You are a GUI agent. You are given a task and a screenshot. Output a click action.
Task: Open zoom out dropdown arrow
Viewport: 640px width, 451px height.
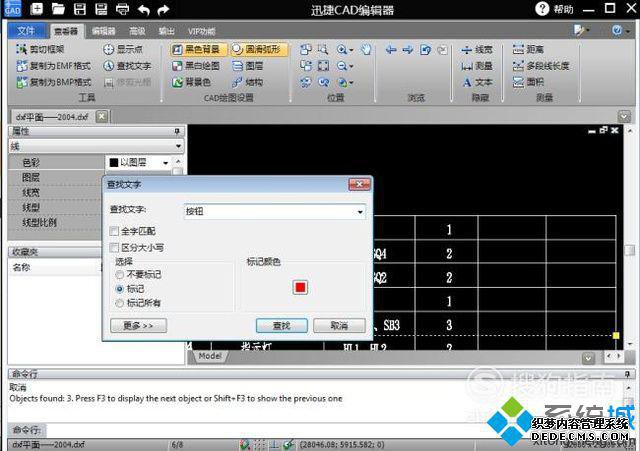tap(351, 67)
